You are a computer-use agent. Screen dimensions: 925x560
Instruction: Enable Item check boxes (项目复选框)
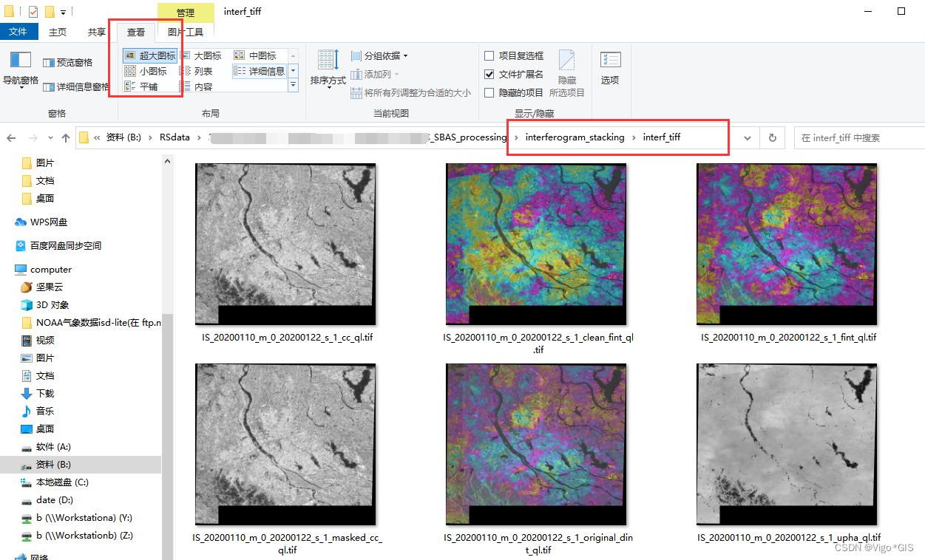click(x=514, y=55)
